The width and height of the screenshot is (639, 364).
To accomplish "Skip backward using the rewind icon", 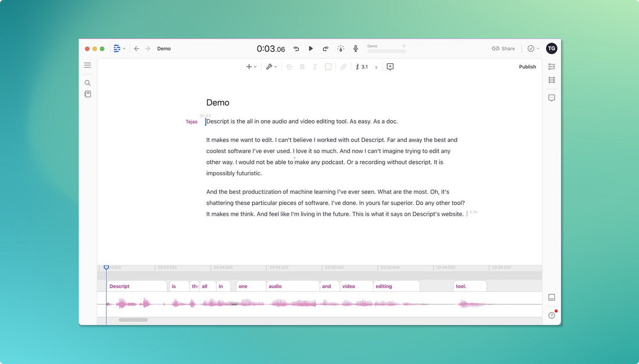I will tap(296, 49).
